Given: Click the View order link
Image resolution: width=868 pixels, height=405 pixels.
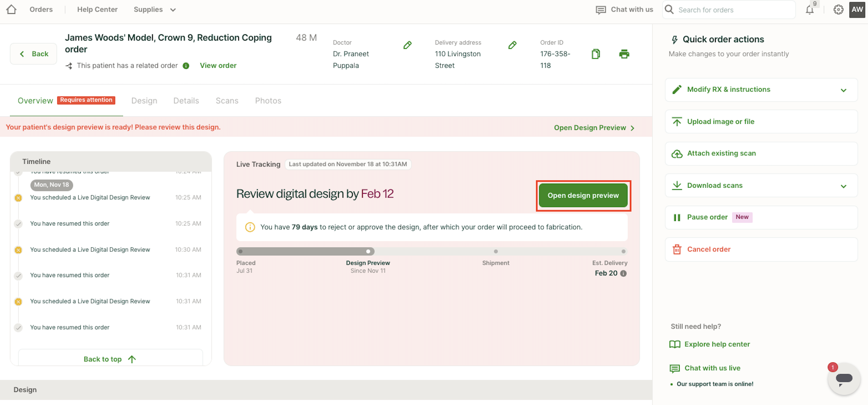Looking at the screenshot, I should [x=218, y=65].
